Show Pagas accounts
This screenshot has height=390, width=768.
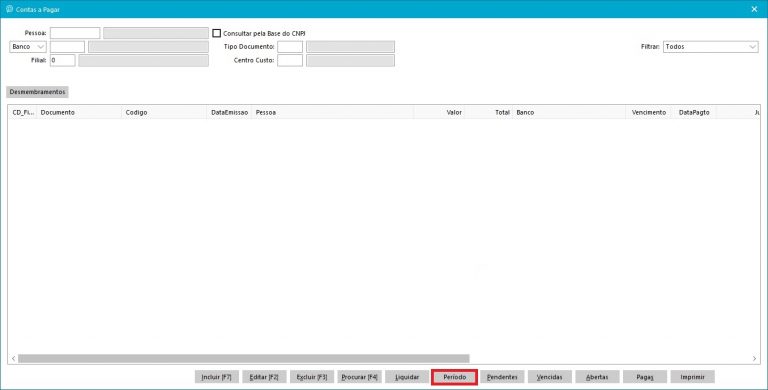click(645, 377)
